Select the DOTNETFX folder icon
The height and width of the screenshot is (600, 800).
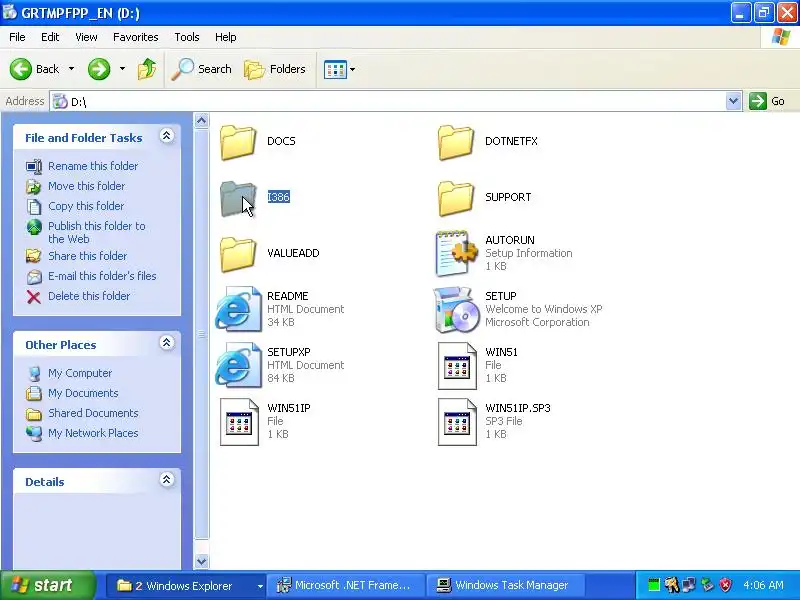point(456,142)
